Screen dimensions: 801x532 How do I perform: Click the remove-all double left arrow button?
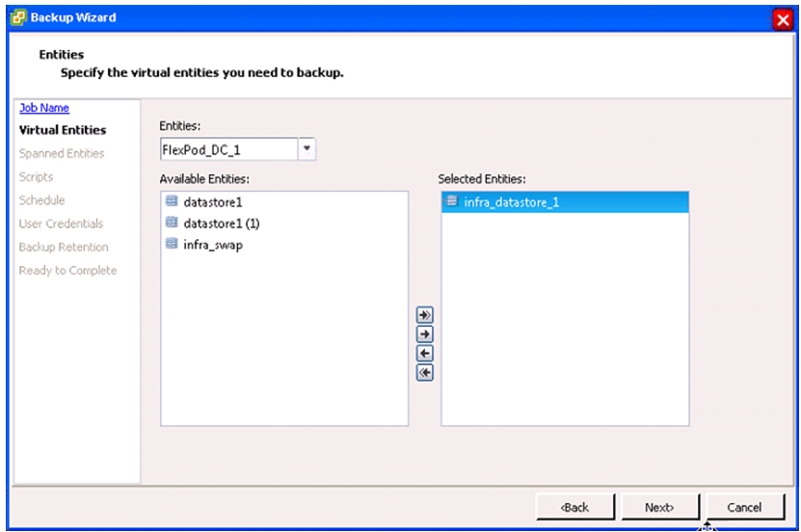coord(424,373)
